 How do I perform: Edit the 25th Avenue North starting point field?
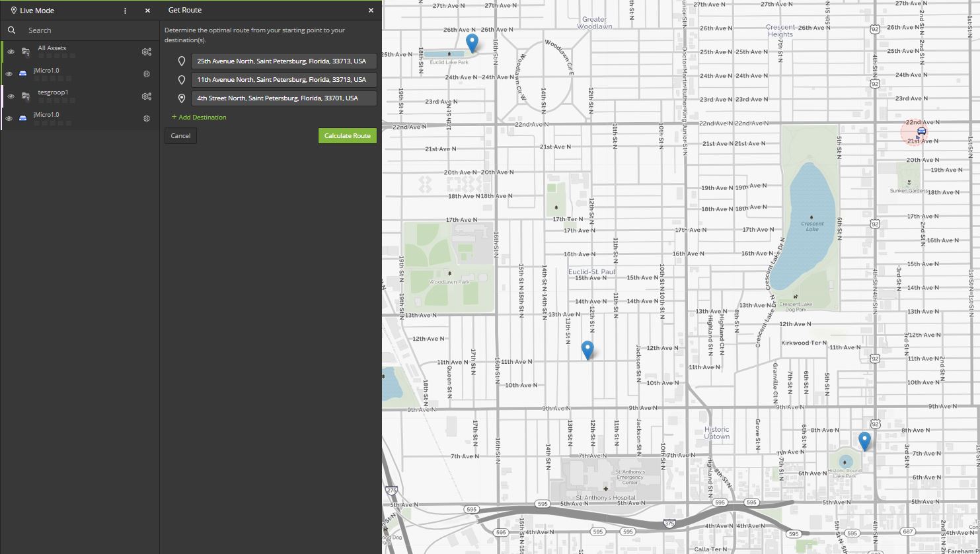(x=283, y=61)
